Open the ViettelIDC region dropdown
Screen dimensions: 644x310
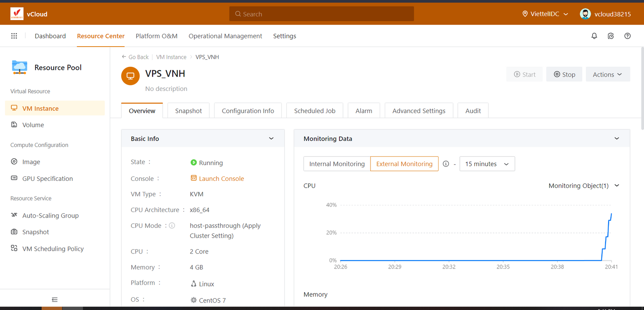tap(545, 14)
